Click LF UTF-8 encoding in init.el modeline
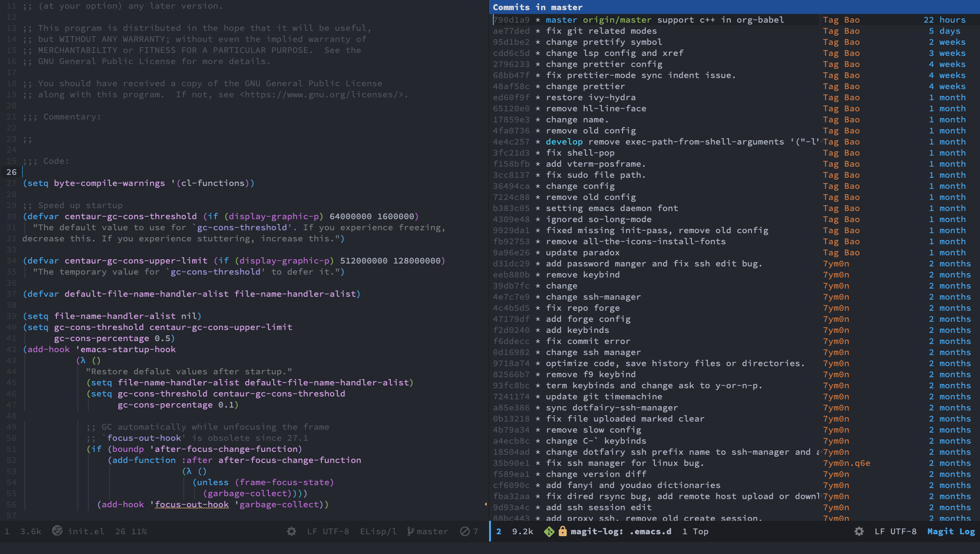980x554 pixels. [x=328, y=531]
